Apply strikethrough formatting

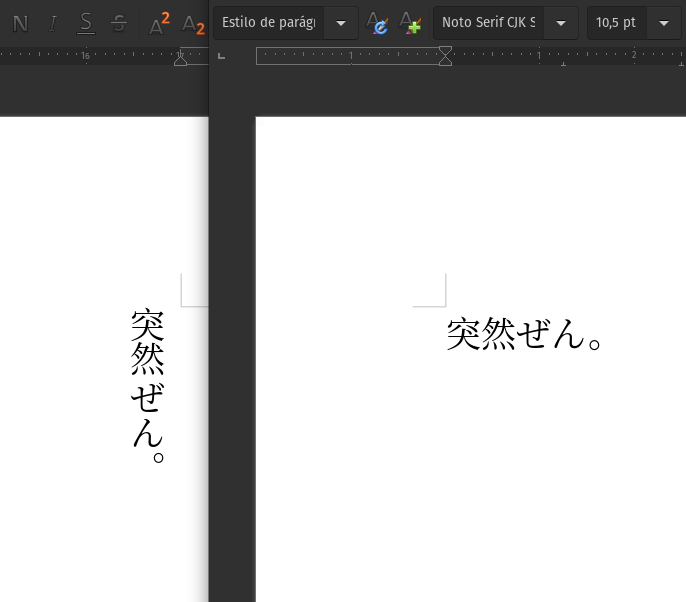pos(119,23)
